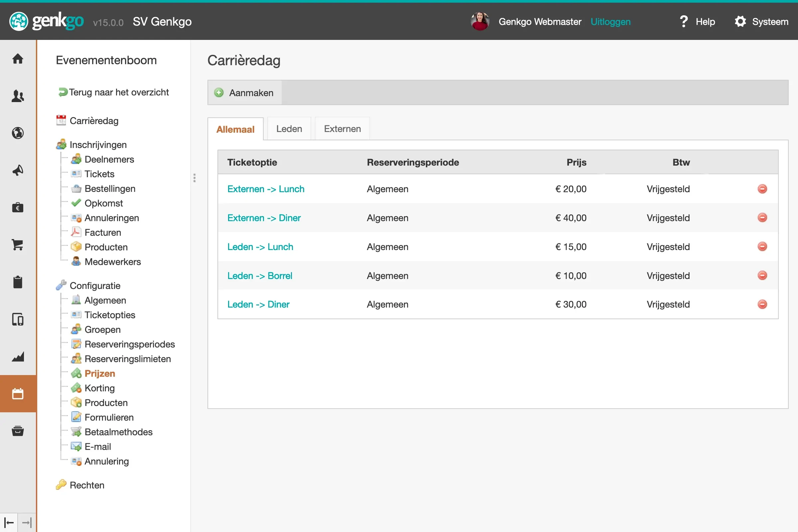Open the home icon in sidebar

[x=18, y=59]
